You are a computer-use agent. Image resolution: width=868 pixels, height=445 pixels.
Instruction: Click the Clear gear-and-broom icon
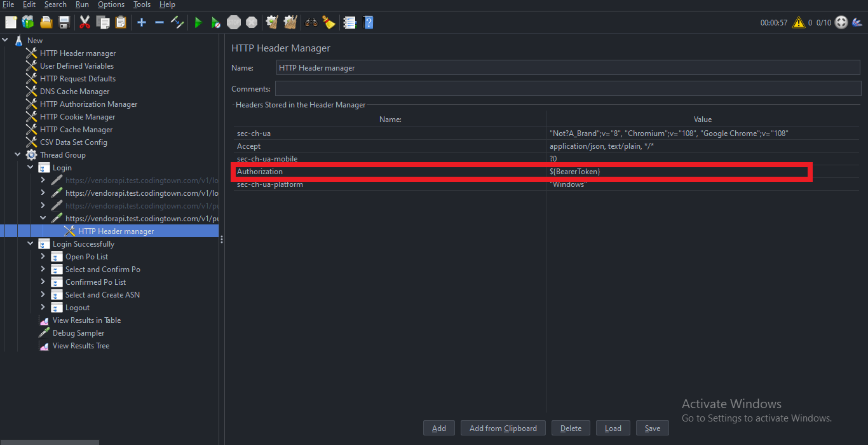point(273,22)
